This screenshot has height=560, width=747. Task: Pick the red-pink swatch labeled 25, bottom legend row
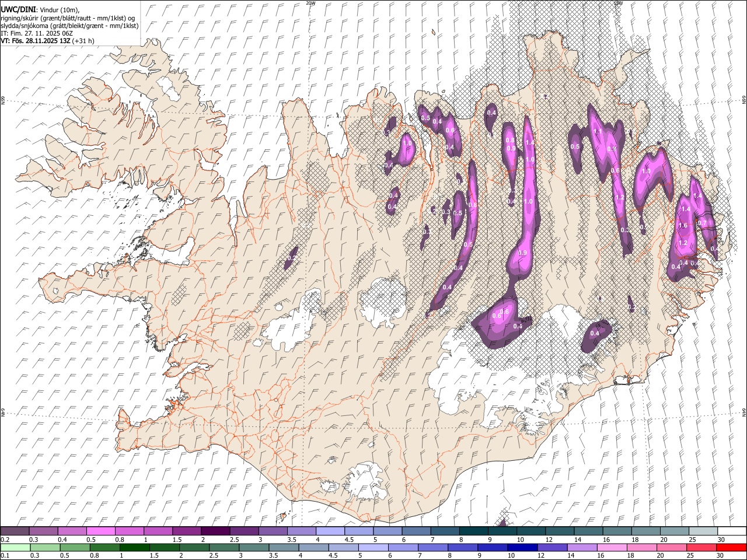(x=701, y=547)
